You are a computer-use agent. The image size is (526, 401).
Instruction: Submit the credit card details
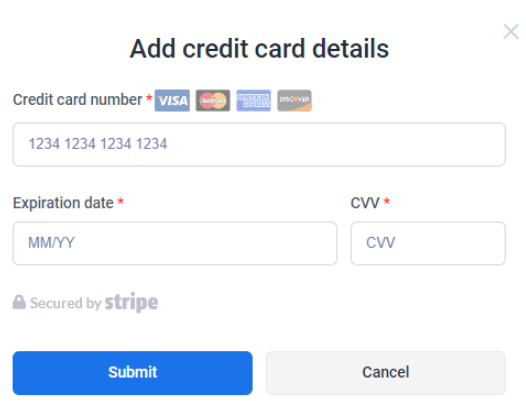tap(133, 373)
